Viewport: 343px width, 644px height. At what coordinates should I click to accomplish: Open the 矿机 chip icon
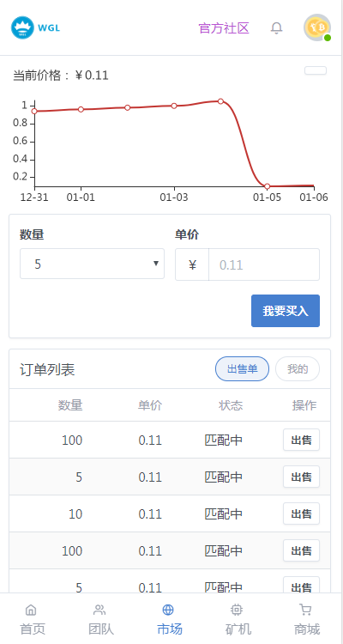point(237,610)
